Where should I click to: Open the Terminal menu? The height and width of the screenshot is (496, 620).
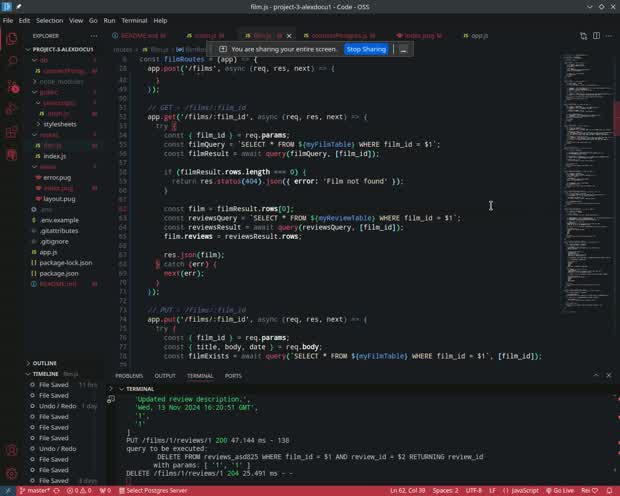point(134,20)
